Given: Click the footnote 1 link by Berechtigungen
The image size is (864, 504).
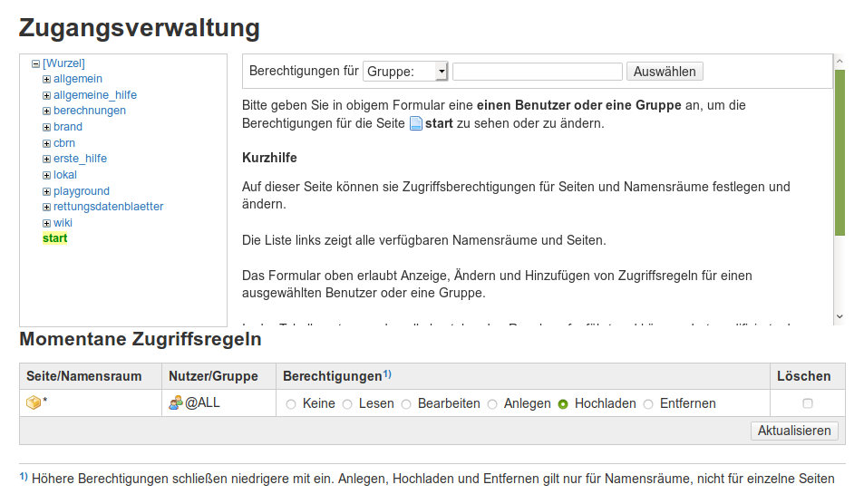Looking at the screenshot, I should pyautogui.click(x=386, y=373).
